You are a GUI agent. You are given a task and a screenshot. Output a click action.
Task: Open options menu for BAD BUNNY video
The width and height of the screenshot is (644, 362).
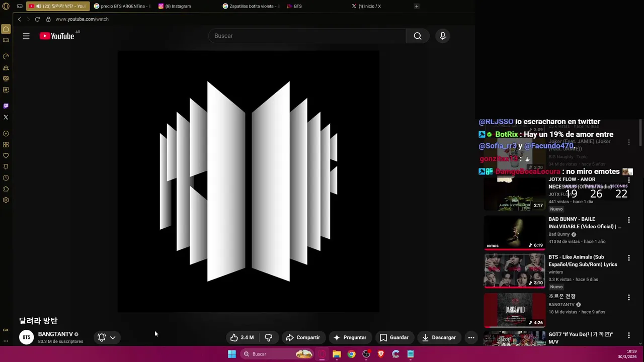click(628, 220)
